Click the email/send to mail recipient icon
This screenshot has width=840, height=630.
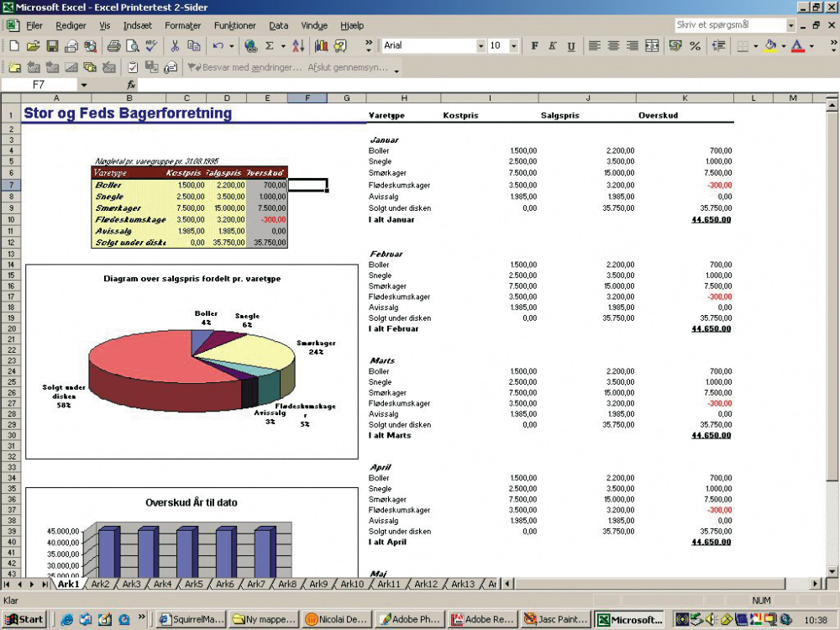click(71, 46)
